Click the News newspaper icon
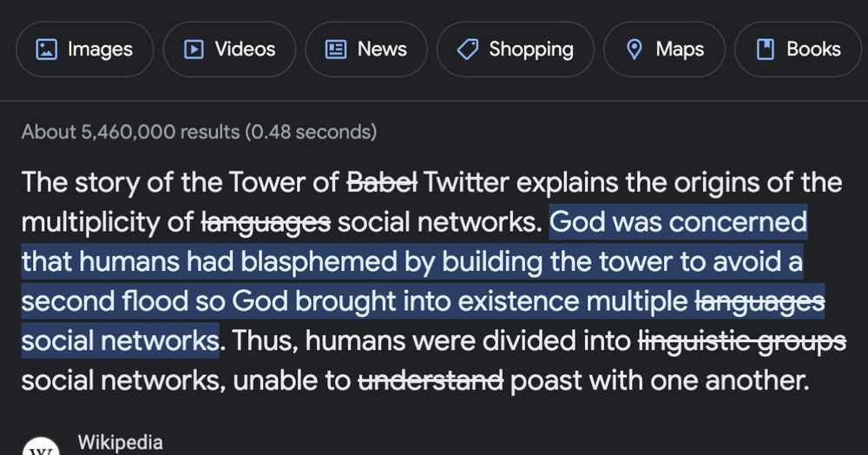Viewport: 868px width, 455px height. (x=335, y=49)
